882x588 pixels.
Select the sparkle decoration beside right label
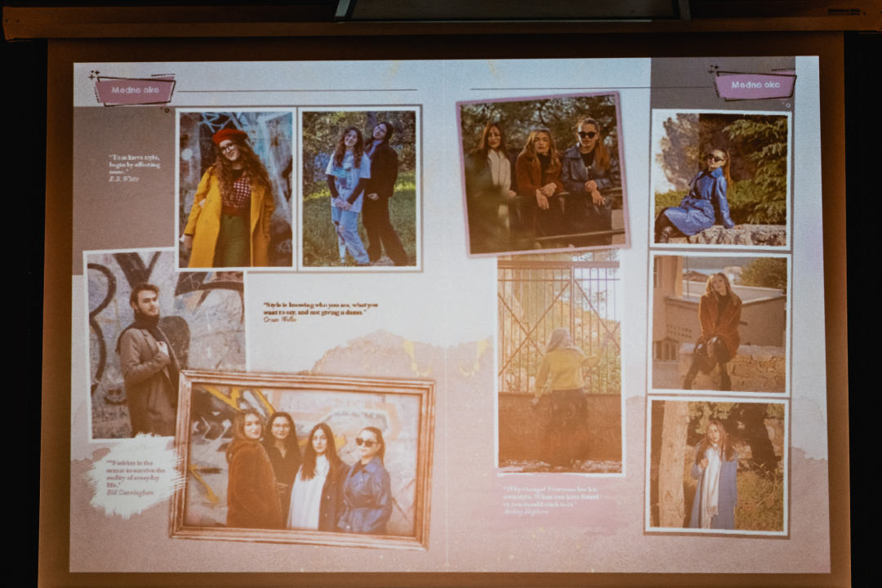[x=715, y=71]
